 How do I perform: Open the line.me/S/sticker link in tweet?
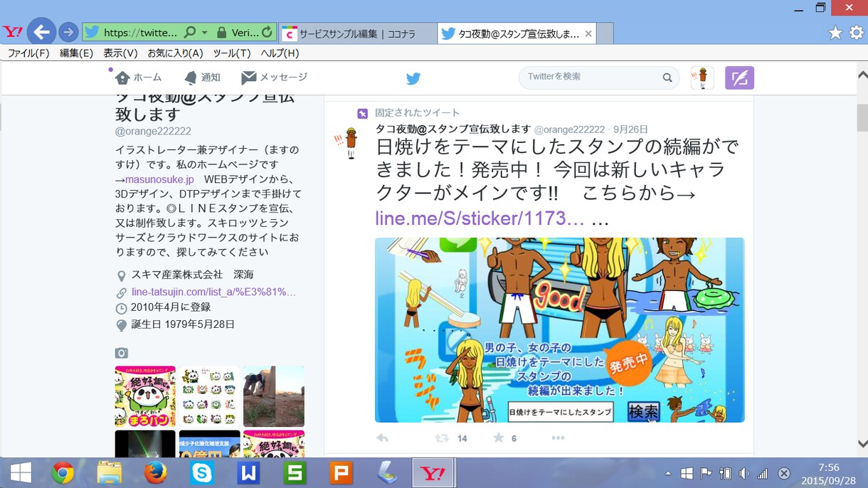(480, 218)
